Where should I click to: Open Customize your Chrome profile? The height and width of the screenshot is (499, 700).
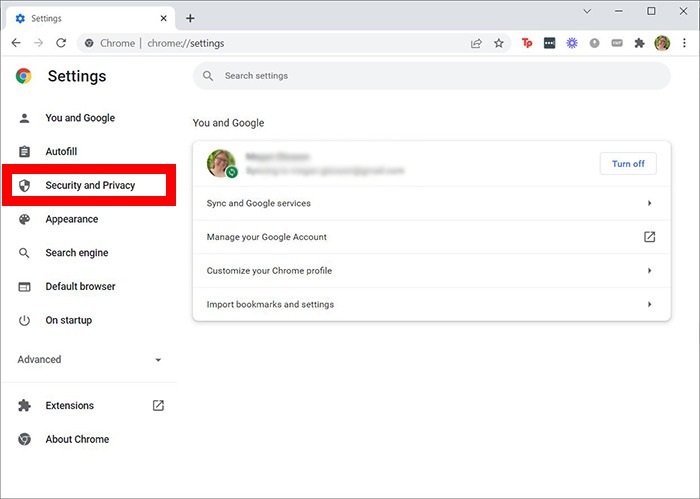click(x=432, y=270)
